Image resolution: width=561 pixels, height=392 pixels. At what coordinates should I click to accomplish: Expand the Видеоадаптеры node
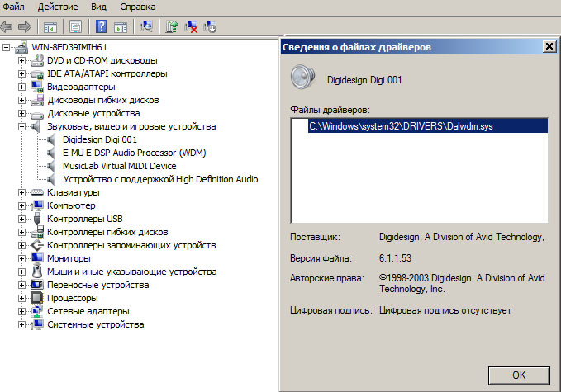coord(21,87)
